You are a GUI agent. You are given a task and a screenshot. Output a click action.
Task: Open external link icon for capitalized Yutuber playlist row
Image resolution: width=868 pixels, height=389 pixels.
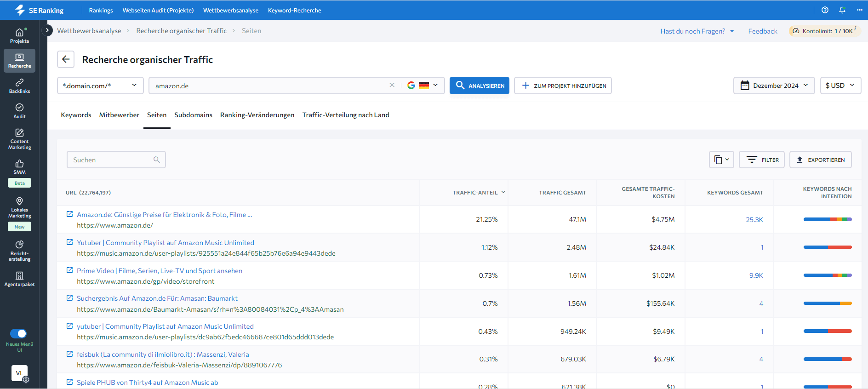pos(69,242)
